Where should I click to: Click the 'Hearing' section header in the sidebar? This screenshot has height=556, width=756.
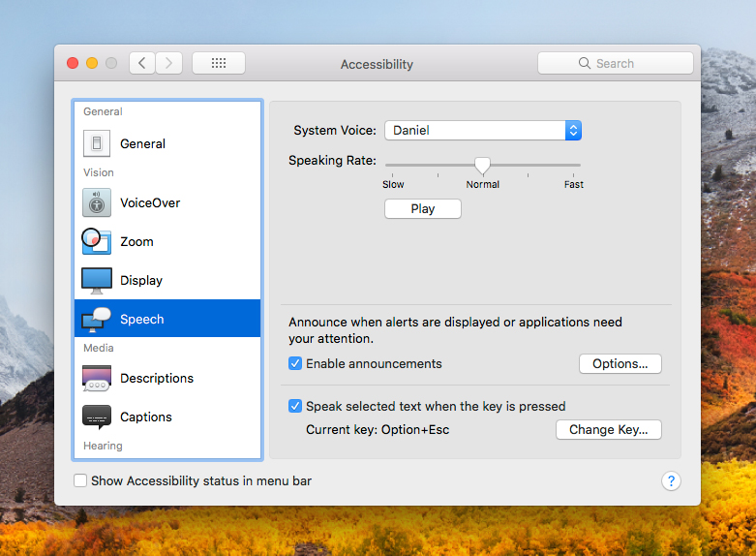pyautogui.click(x=103, y=446)
